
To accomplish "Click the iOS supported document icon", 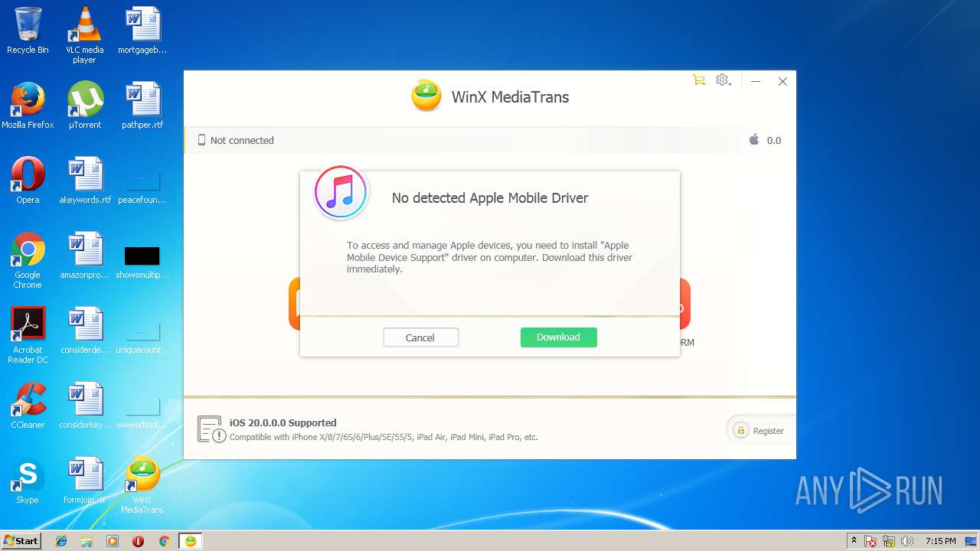I will pos(211,429).
